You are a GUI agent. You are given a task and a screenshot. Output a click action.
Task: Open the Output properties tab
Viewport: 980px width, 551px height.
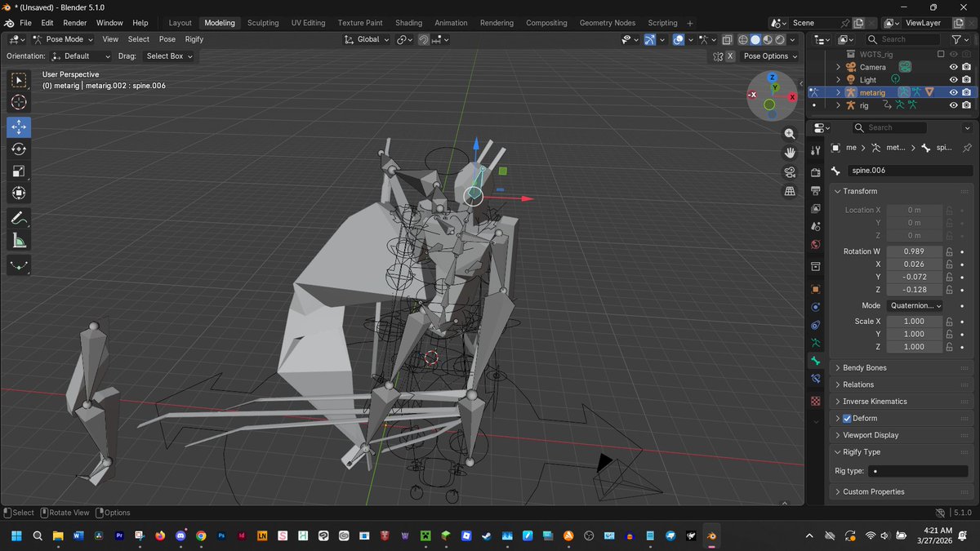[815, 190]
